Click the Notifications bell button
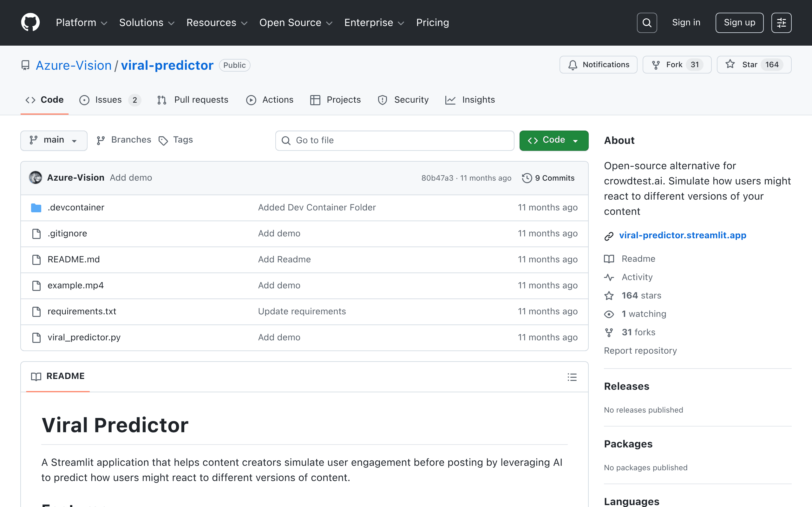 (x=598, y=65)
